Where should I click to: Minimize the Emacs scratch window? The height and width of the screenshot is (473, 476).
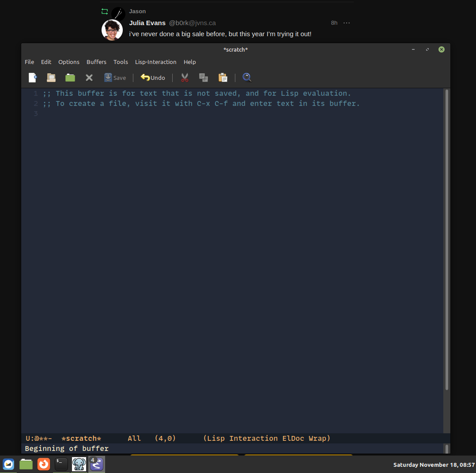(413, 49)
